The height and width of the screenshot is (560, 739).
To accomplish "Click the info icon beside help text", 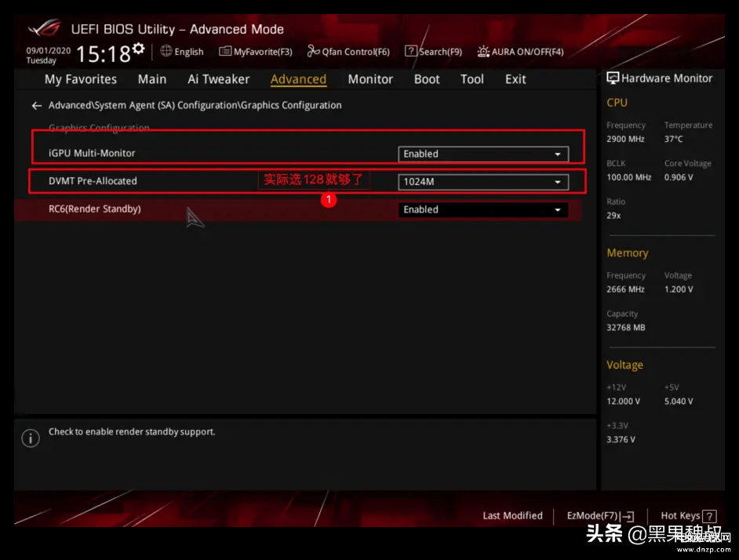I will click(31, 438).
